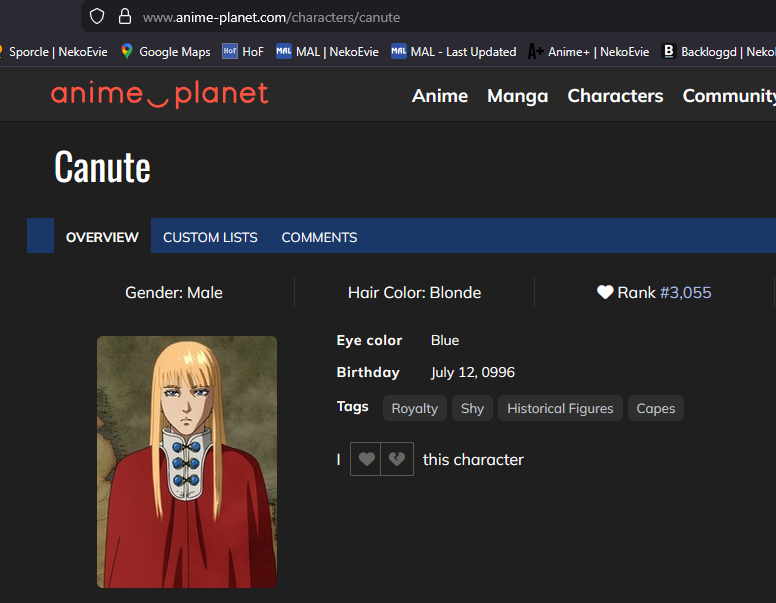Open the Characters navigation menu
The height and width of the screenshot is (603, 776).
point(615,96)
